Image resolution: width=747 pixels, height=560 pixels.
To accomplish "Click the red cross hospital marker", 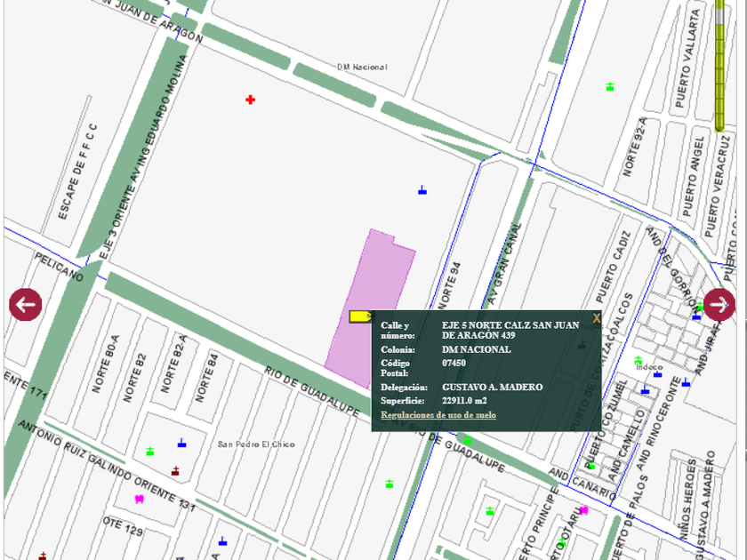I will click(x=250, y=100).
